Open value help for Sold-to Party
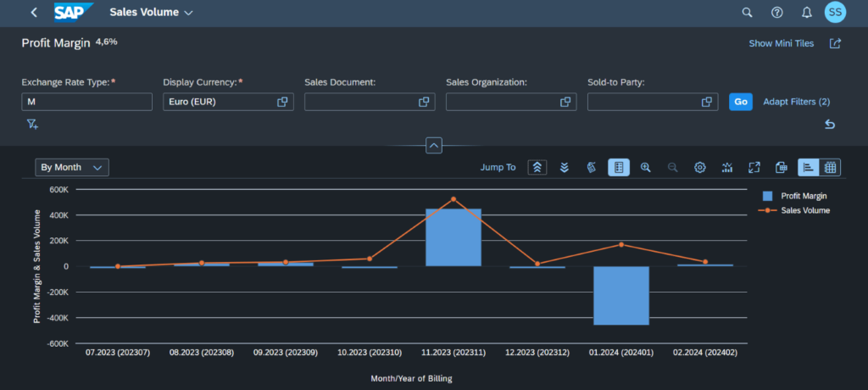 click(707, 102)
